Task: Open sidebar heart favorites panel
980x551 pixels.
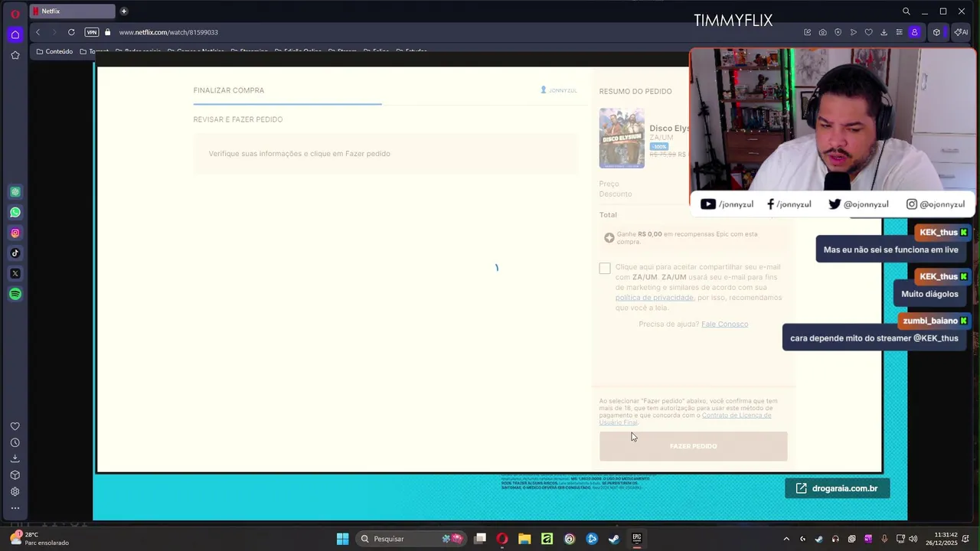Action: [x=15, y=426]
